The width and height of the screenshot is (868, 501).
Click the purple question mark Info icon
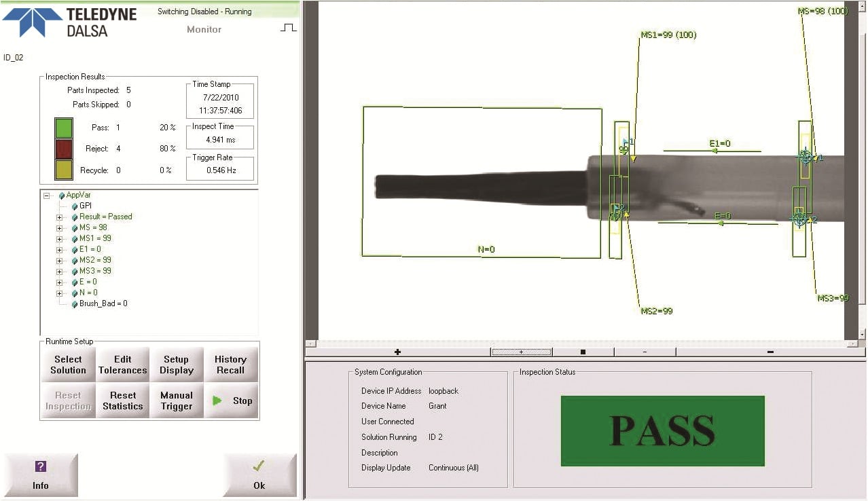click(x=41, y=466)
